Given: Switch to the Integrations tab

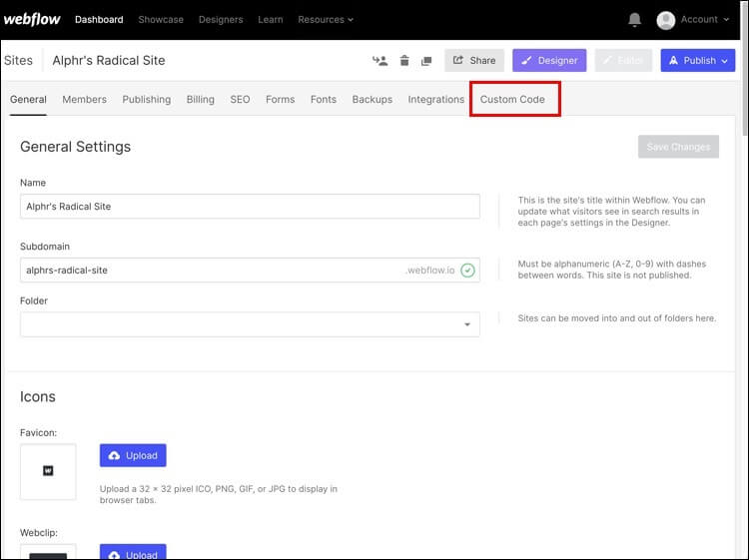Looking at the screenshot, I should tap(435, 99).
